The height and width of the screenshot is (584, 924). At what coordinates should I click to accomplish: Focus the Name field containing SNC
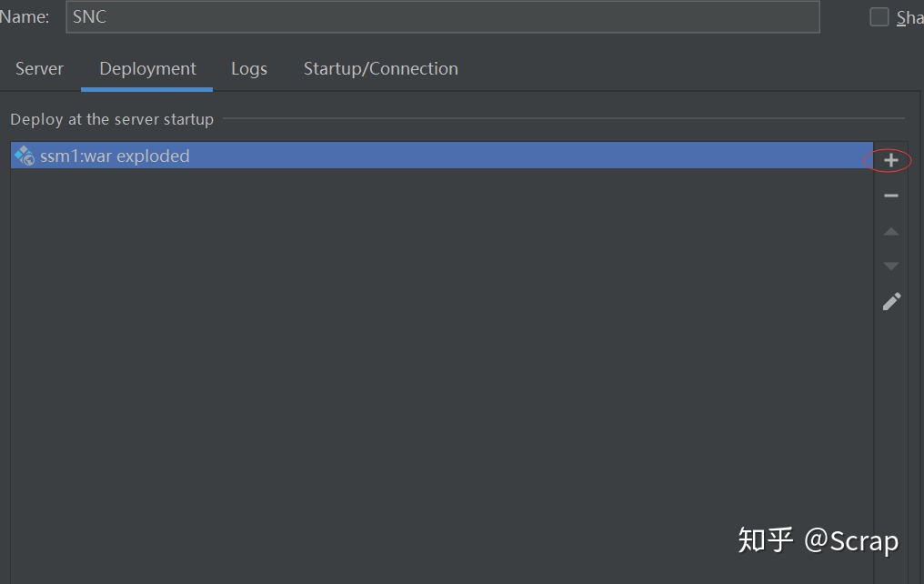443,16
